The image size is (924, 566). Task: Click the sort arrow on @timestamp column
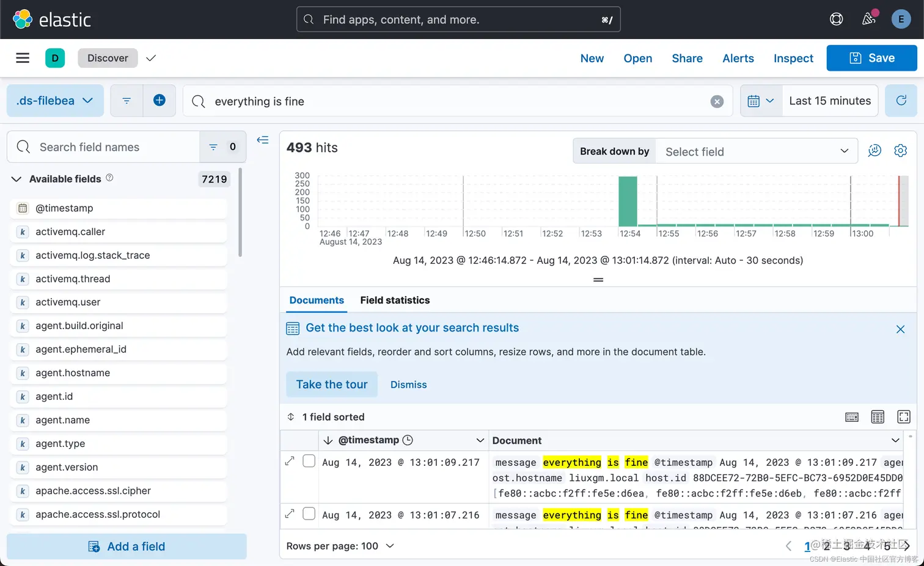(x=328, y=440)
